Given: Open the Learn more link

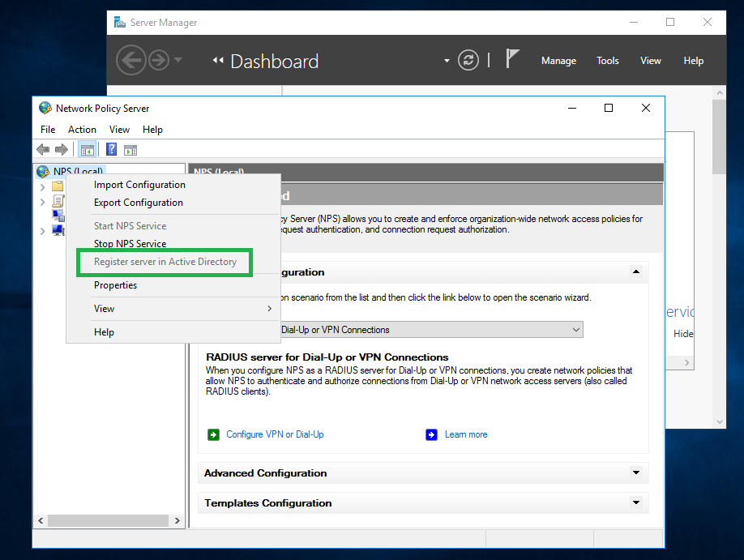Looking at the screenshot, I should [466, 434].
